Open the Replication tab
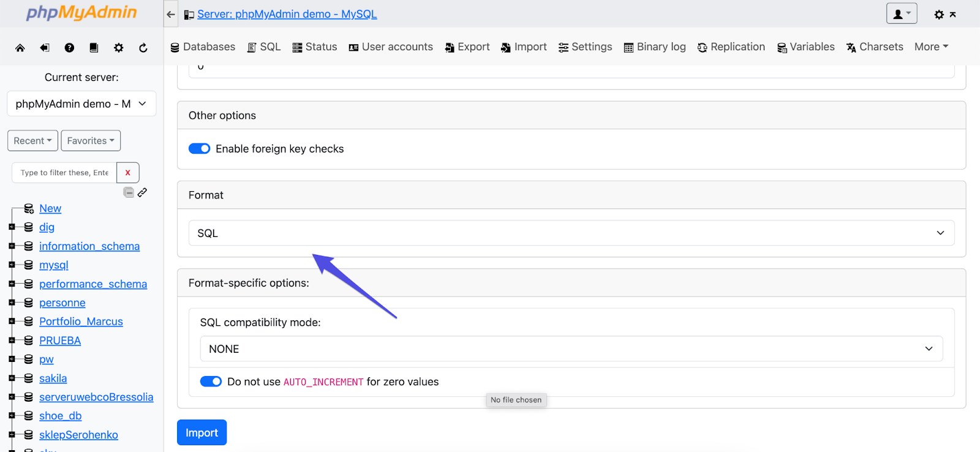The height and width of the screenshot is (452, 980). (x=731, y=47)
